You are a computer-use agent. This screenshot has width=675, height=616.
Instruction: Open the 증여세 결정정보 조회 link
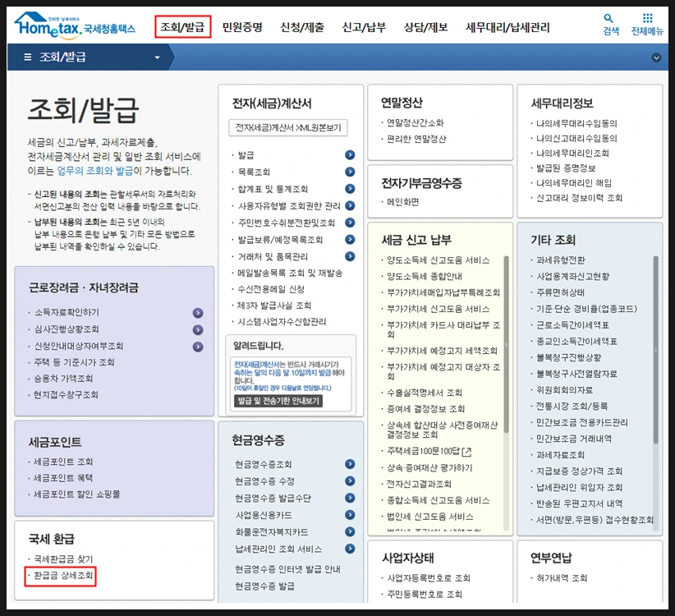(425, 409)
